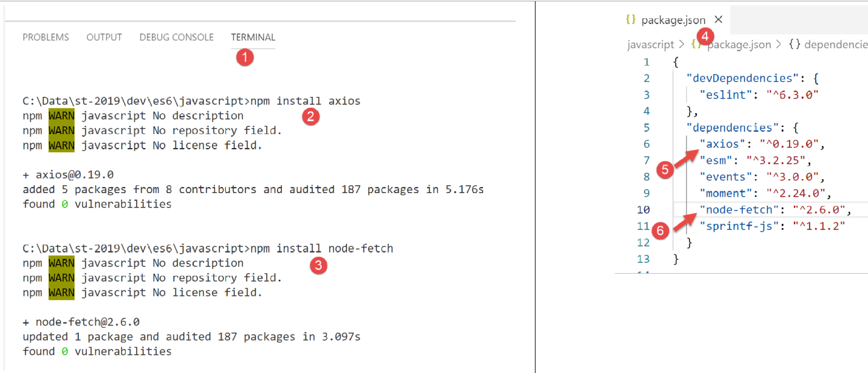Click the JSON file icon on package.json tab
The image size is (868, 373).
(x=631, y=20)
